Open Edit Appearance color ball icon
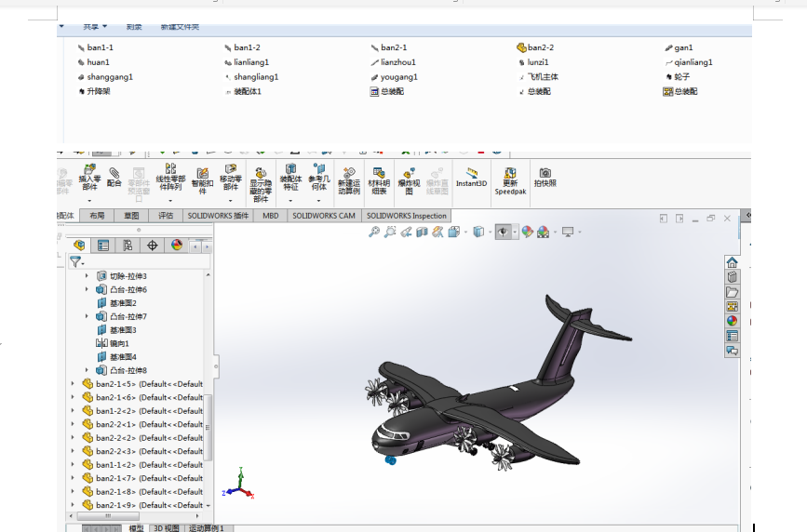Viewport: 807px width, 532px height. (527, 232)
